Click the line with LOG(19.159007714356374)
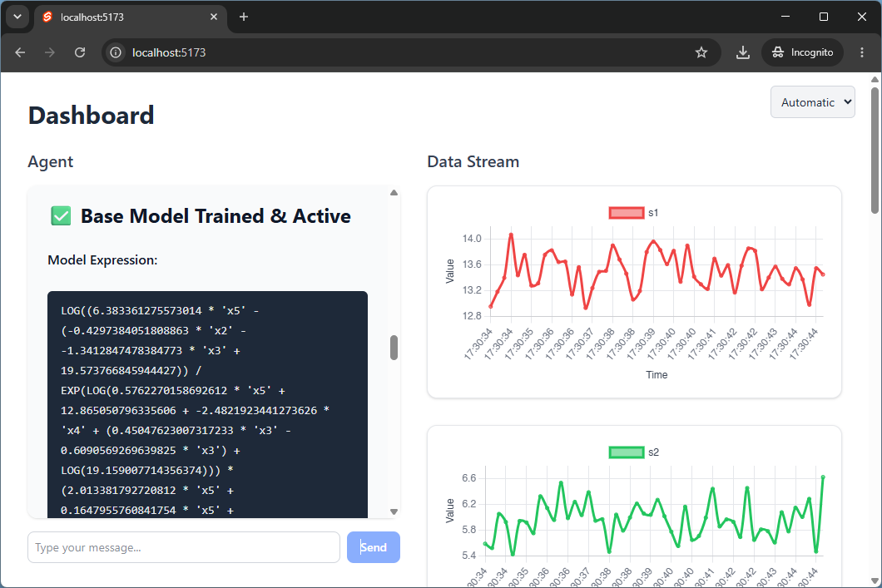882x588 pixels. (x=146, y=471)
